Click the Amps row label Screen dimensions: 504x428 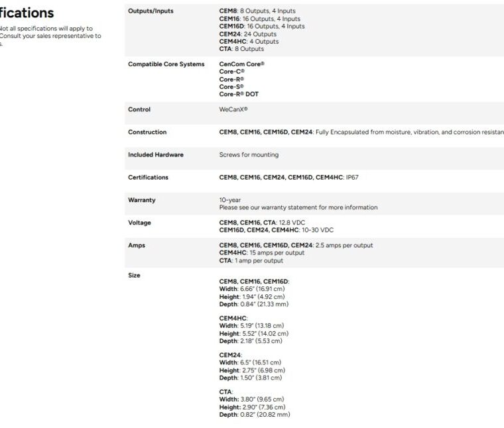point(136,245)
